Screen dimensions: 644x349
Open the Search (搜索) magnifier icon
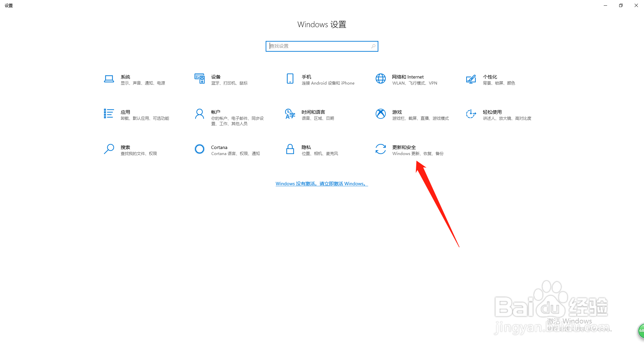[109, 149]
